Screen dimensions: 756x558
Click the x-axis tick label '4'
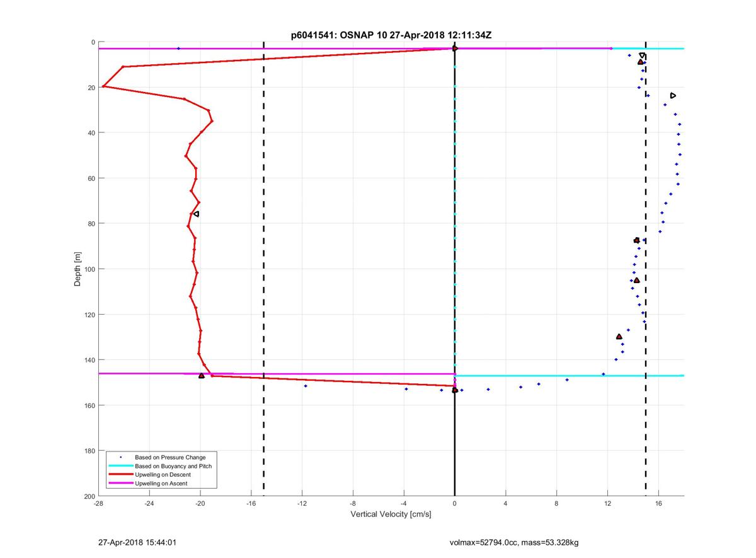pyautogui.click(x=506, y=504)
